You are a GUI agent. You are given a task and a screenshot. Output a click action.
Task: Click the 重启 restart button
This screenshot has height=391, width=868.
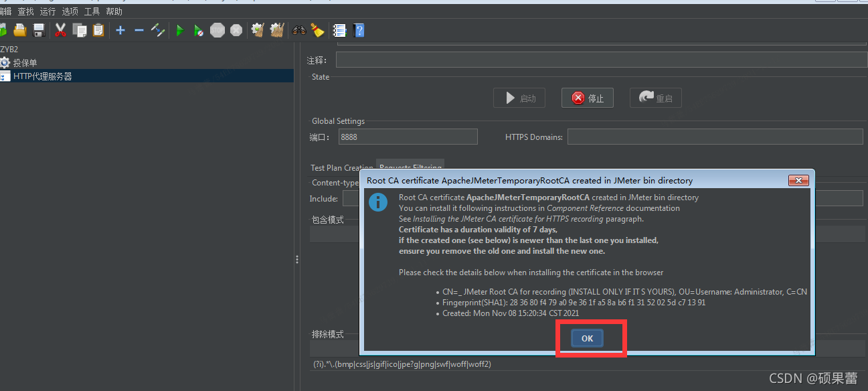coord(656,98)
